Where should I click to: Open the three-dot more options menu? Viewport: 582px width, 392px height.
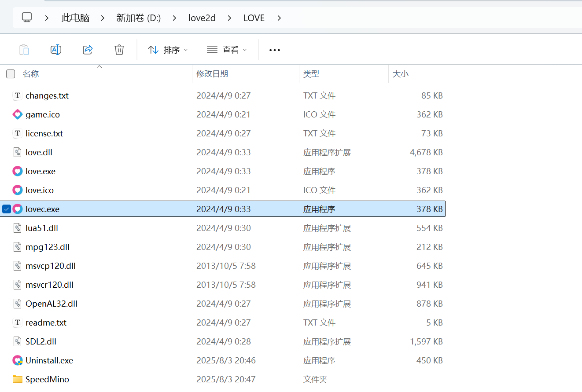[x=275, y=50]
